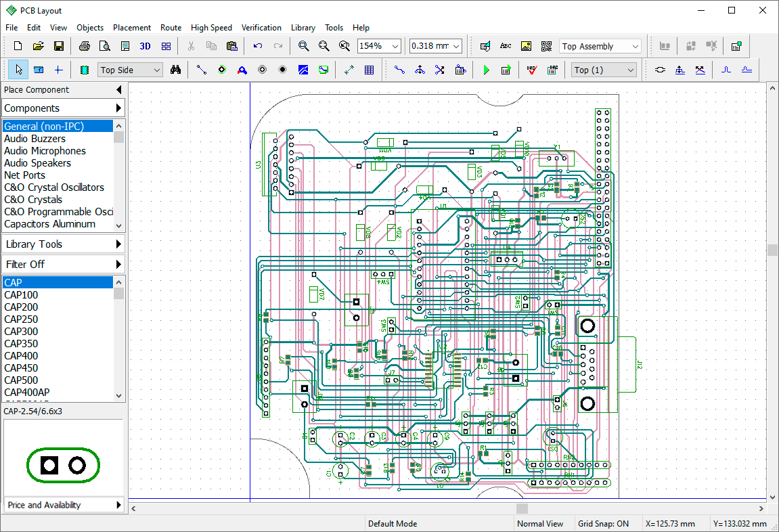Click Grid Snap: ON in the status bar
The height and width of the screenshot is (532, 779).
[x=603, y=524]
